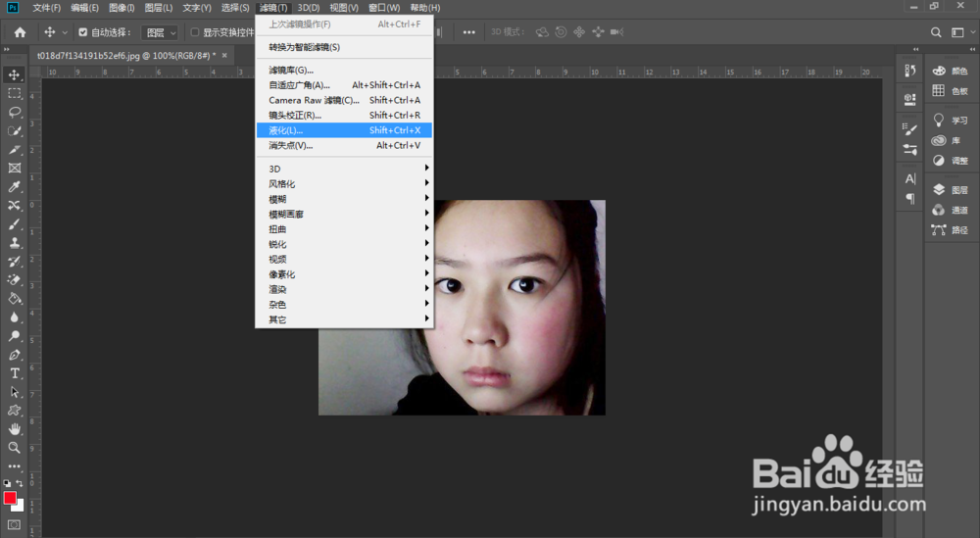
Task: Choose Camera Raw 滤镜(C)... entry
Action: [x=344, y=100]
